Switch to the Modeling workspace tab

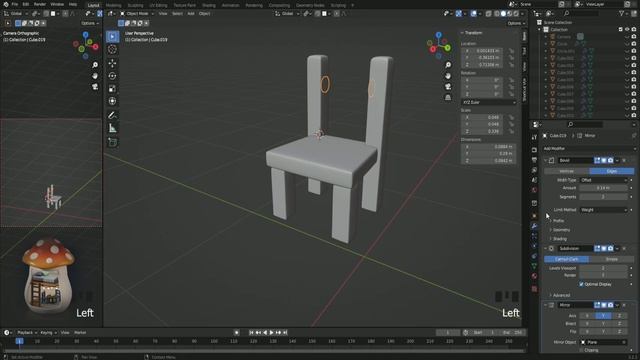tap(113, 5)
